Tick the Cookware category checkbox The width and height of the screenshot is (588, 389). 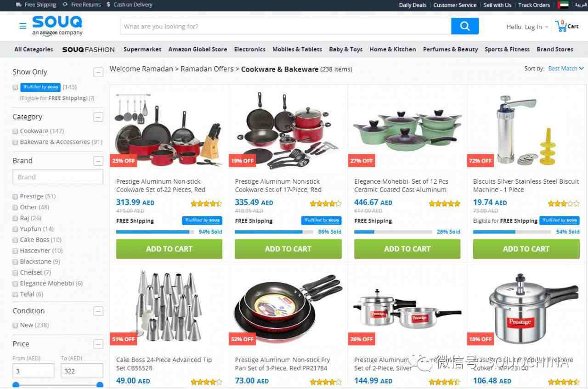pyautogui.click(x=15, y=131)
